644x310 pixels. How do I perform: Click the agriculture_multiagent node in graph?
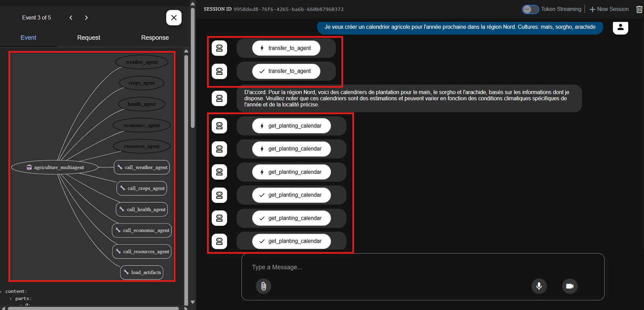tap(55, 167)
